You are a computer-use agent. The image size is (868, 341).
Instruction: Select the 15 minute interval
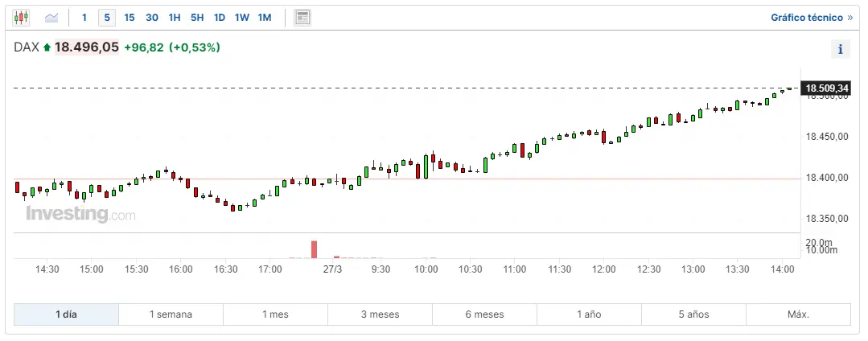click(130, 17)
